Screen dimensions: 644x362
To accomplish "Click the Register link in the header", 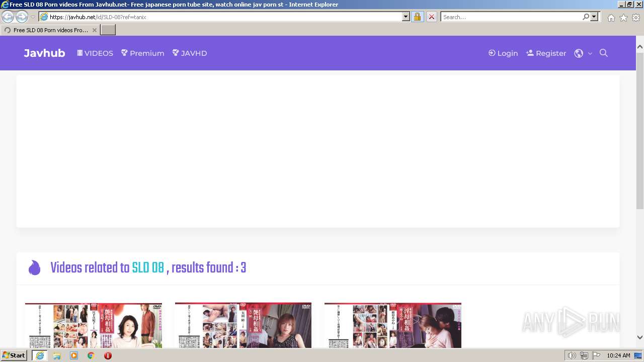I will pos(546,53).
